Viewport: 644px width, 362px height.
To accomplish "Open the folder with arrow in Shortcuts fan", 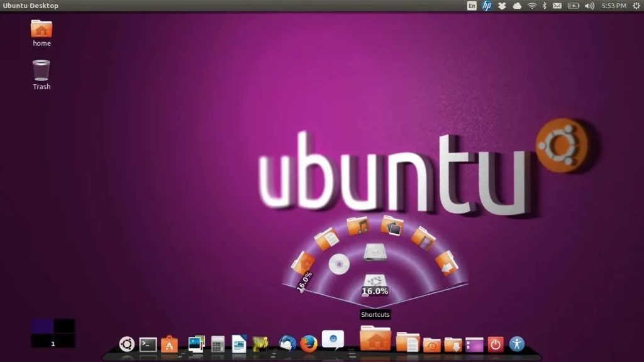I will tap(447, 263).
